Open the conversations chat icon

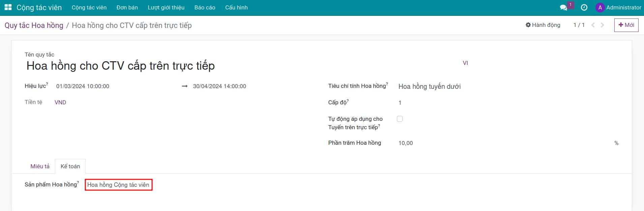point(563,7)
